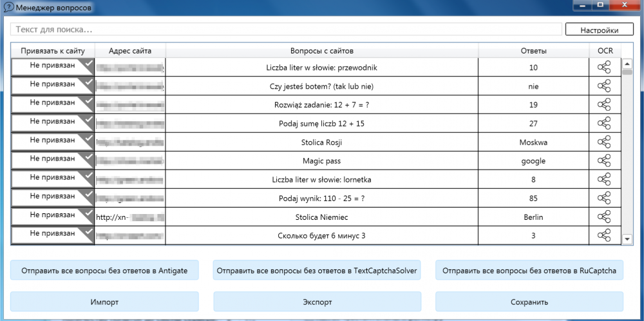Screen dimensions: 644x321
Task: Toggle 'Не привязан' for 'Czy jesteś botem' row
Action: pos(53,85)
